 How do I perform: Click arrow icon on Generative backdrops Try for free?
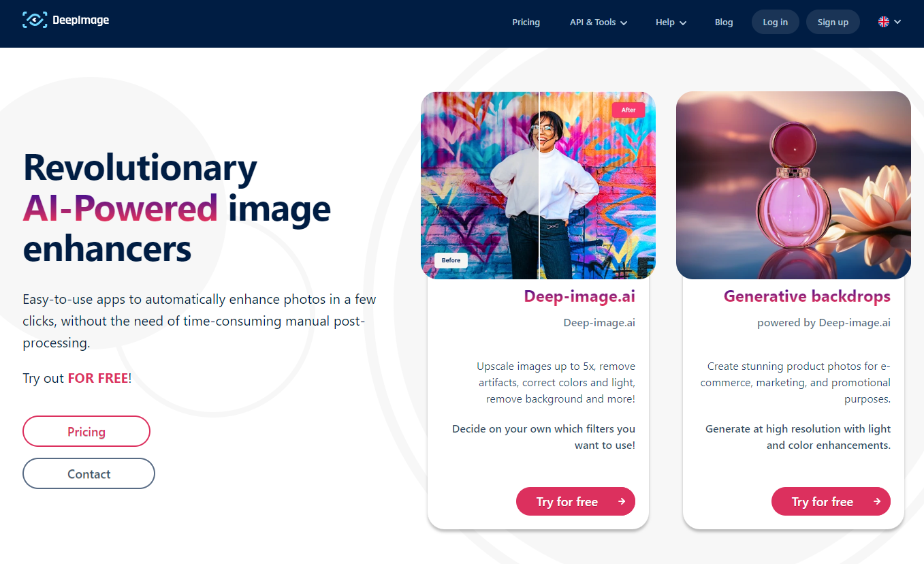tap(877, 501)
